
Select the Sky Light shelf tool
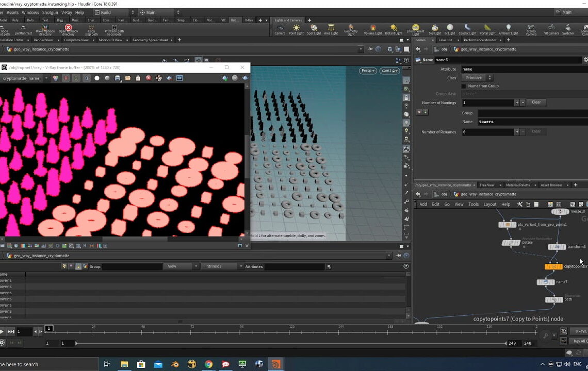point(434,27)
